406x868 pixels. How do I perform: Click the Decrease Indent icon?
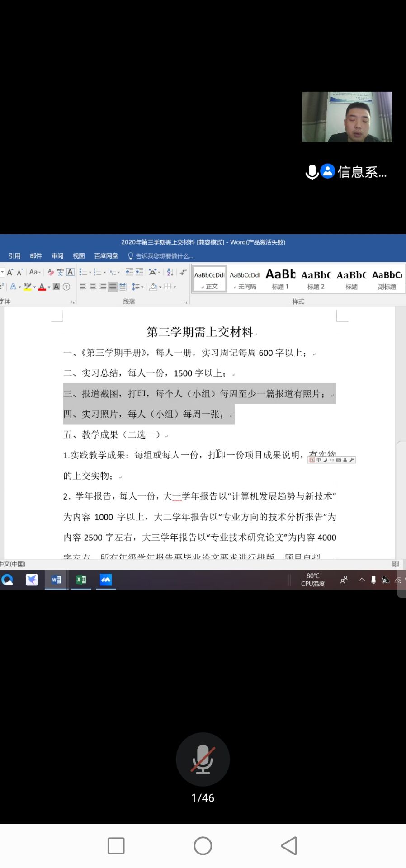pyautogui.click(x=129, y=272)
